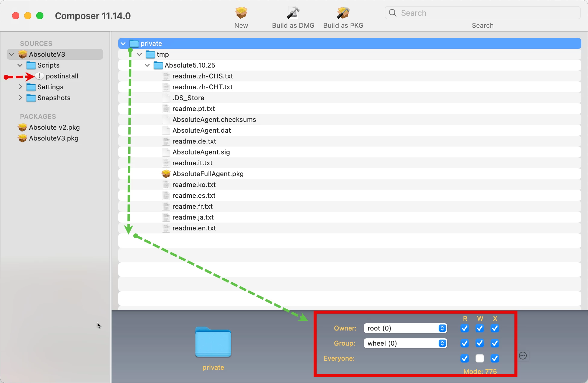
Task: Open the Group wheel (0) dropdown
Action: pos(405,343)
